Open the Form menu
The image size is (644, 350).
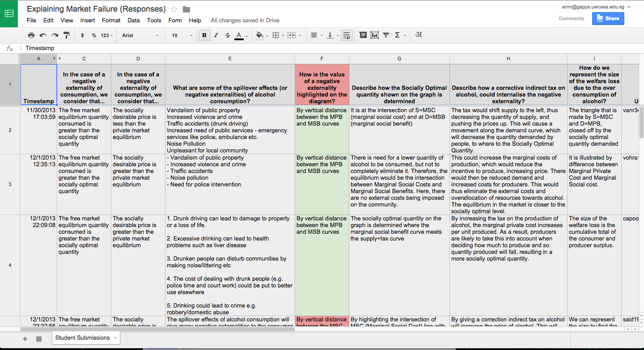tap(175, 20)
